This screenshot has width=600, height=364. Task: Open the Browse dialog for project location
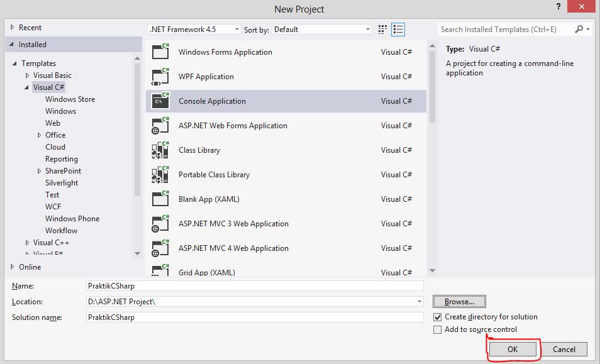coord(458,301)
